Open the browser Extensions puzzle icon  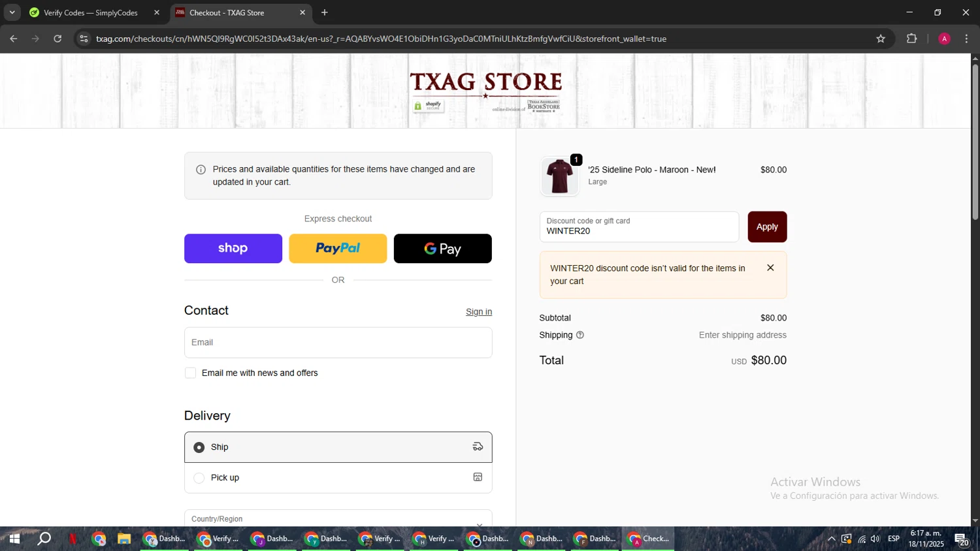tap(912, 39)
